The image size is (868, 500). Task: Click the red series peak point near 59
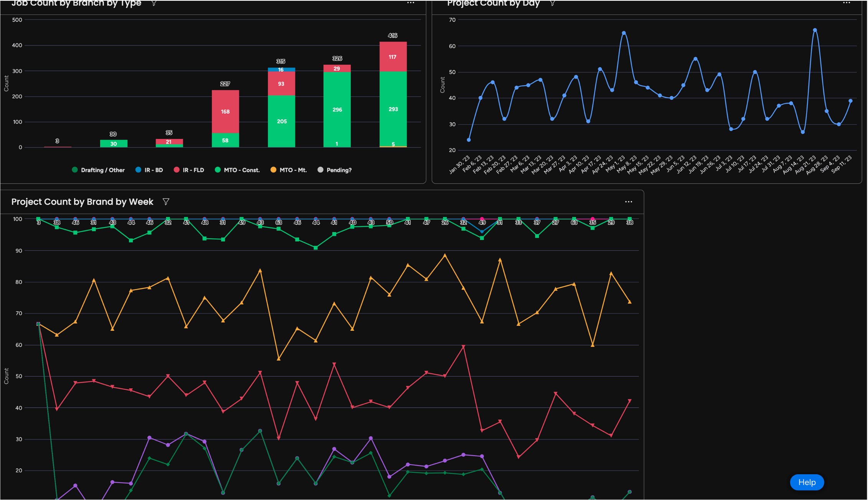pos(463,347)
